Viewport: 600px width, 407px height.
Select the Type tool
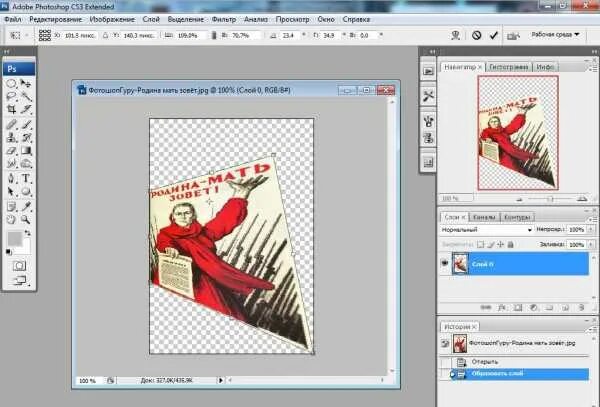pyautogui.click(x=26, y=178)
